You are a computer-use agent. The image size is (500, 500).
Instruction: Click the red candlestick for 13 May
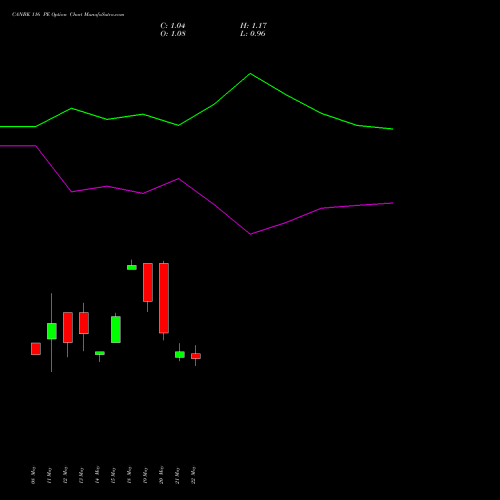click(x=84, y=323)
